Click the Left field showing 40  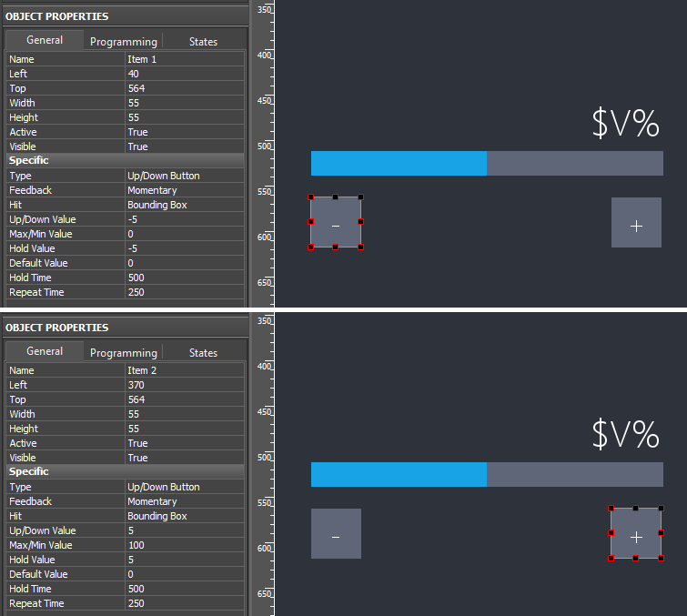[185, 74]
